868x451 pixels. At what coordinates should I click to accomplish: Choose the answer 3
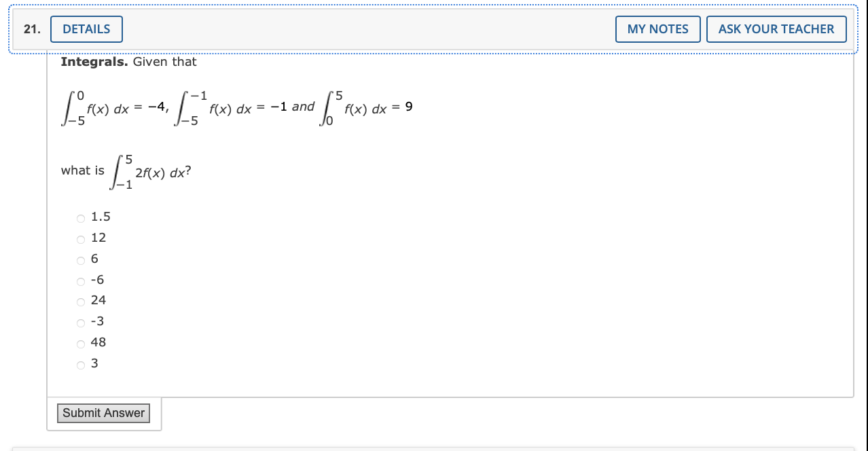(x=80, y=364)
